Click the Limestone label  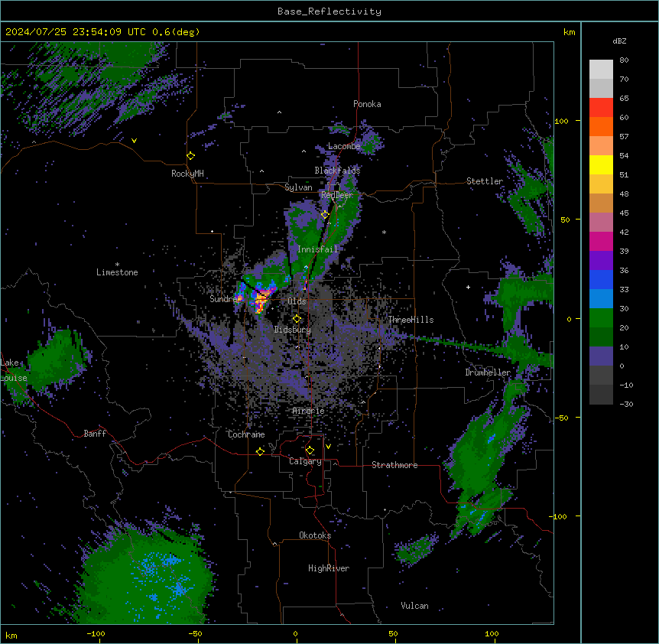coord(117,272)
